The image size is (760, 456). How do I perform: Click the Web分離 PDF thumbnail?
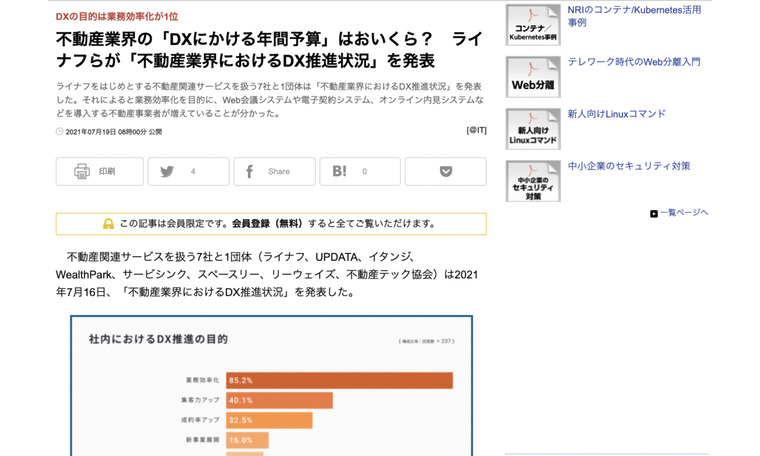pyautogui.click(x=533, y=77)
